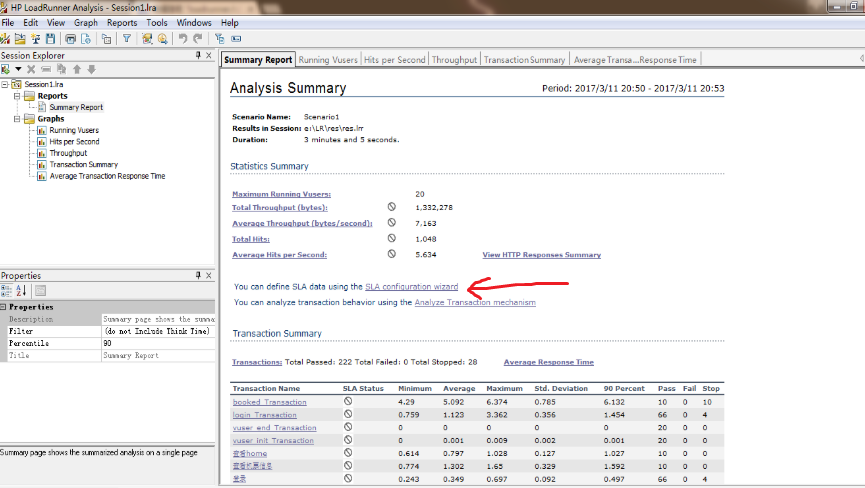The width and height of the screenshot is (865, 488).
Task: Click the save session floppy icon
Action: [x=51, y=39]
